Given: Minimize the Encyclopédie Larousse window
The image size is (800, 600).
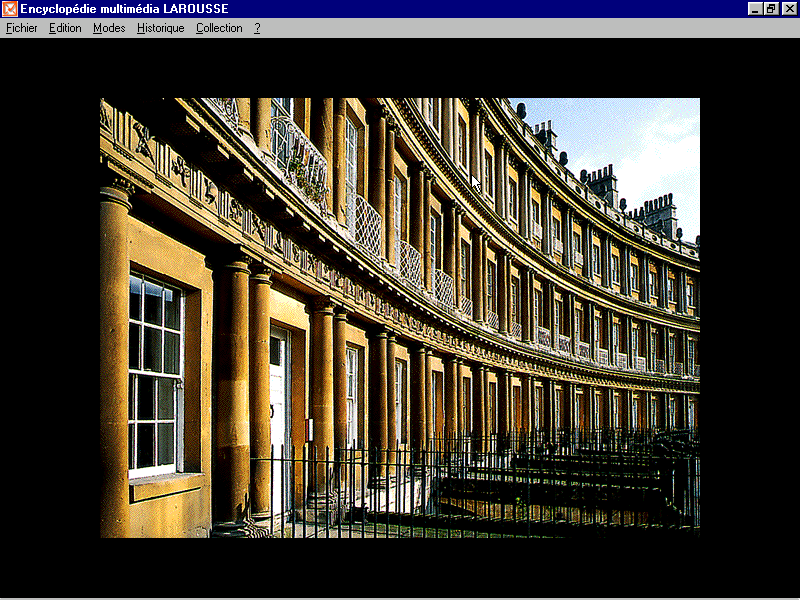Looking at the screenshot, I should 756,9.
